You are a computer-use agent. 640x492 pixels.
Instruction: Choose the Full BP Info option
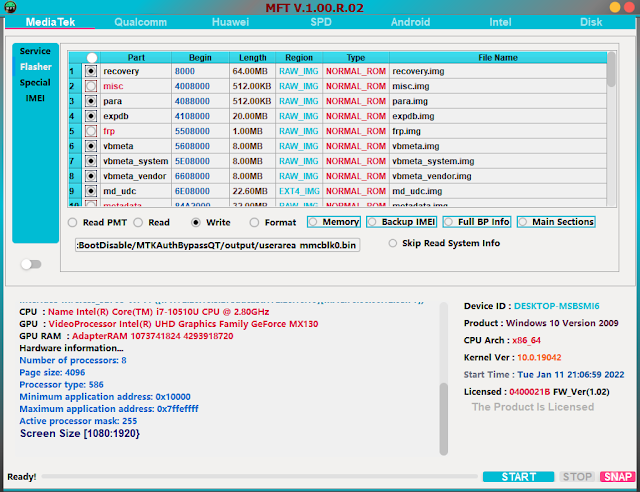click(x=476, y=222)
